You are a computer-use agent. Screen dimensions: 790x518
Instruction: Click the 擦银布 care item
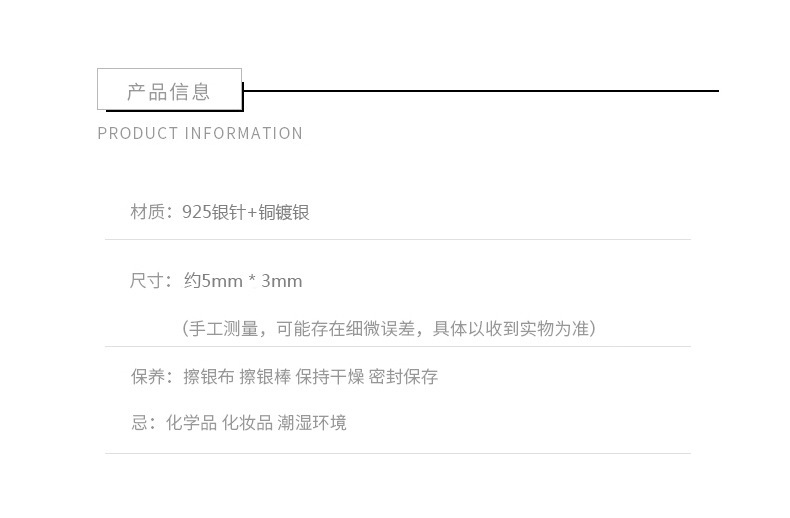tap(208, 377)
